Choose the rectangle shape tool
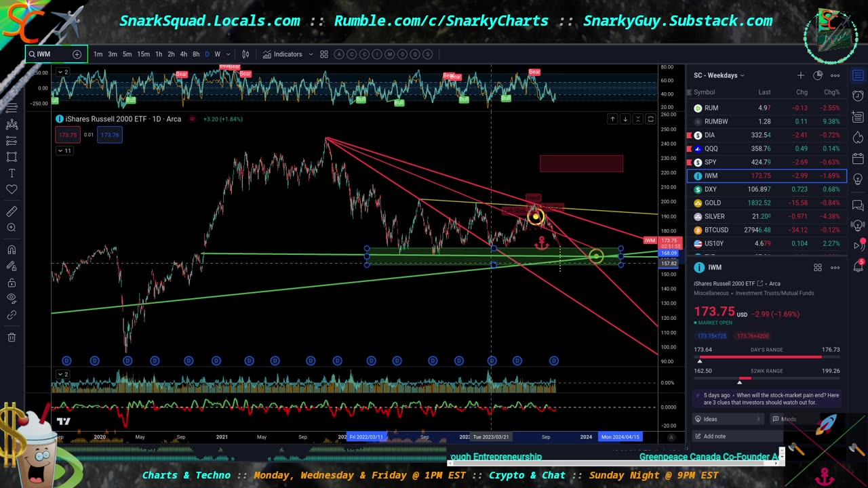The image size is (868, 488). [x=12, y=157]
